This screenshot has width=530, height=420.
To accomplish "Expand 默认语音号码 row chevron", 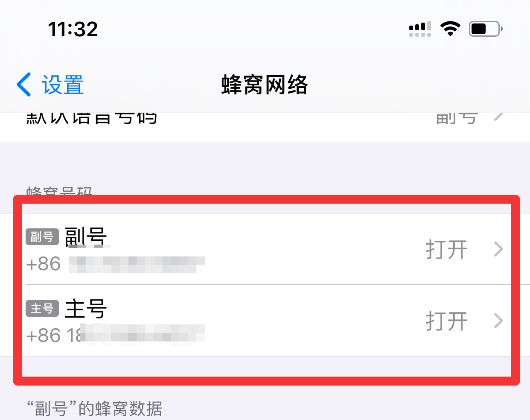I will [x=498, y=116].
